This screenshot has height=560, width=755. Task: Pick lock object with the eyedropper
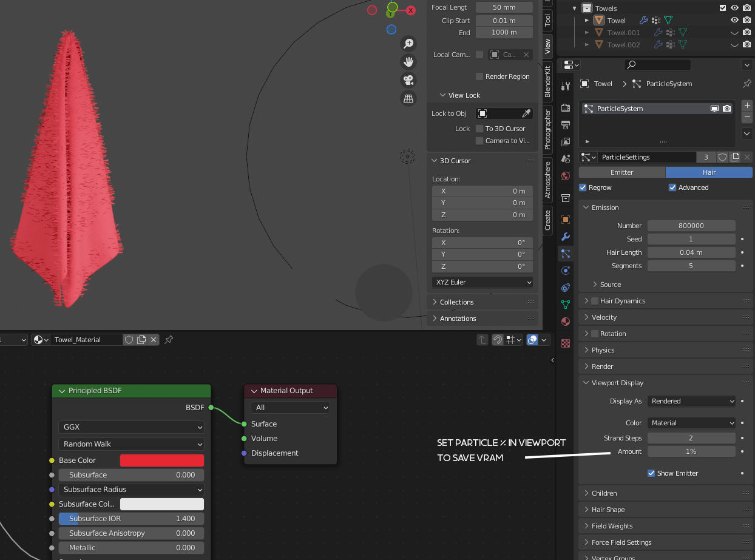click(x=527, y=113)
